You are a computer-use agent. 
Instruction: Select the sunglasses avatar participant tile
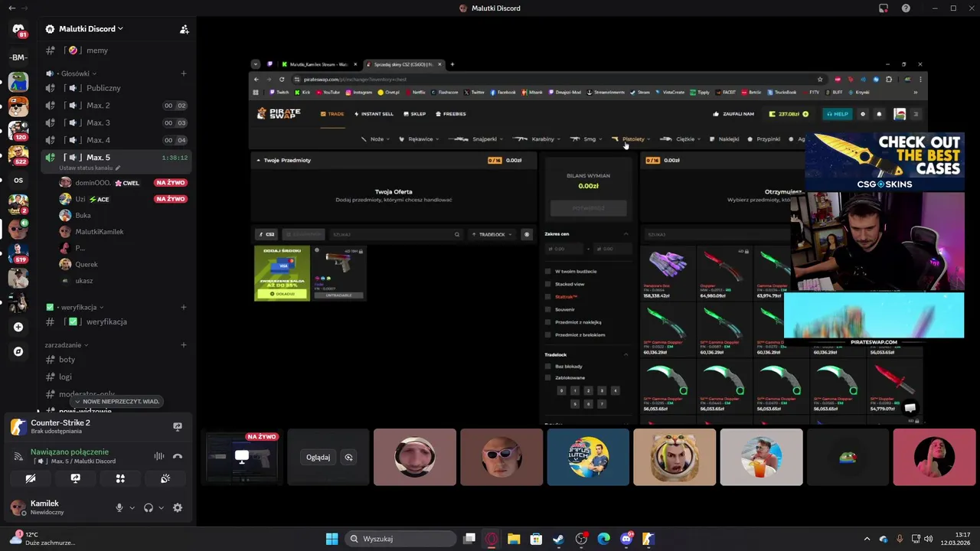[x=501, y=457]
